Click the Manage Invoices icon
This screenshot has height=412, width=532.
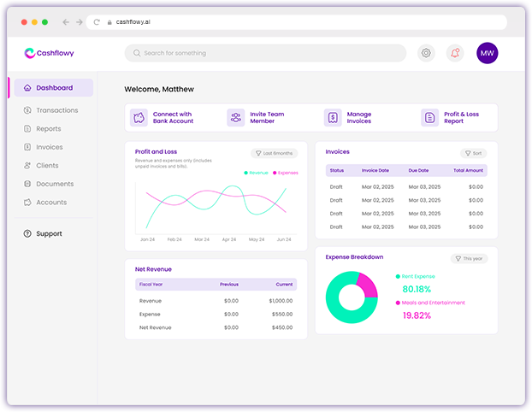pos(333,118)
